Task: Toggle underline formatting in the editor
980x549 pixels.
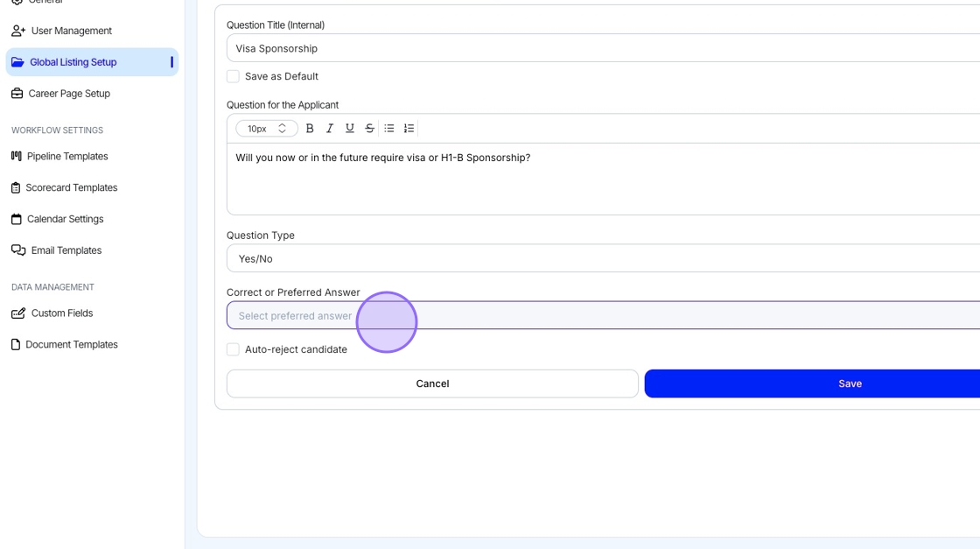Action: point(349,128)
